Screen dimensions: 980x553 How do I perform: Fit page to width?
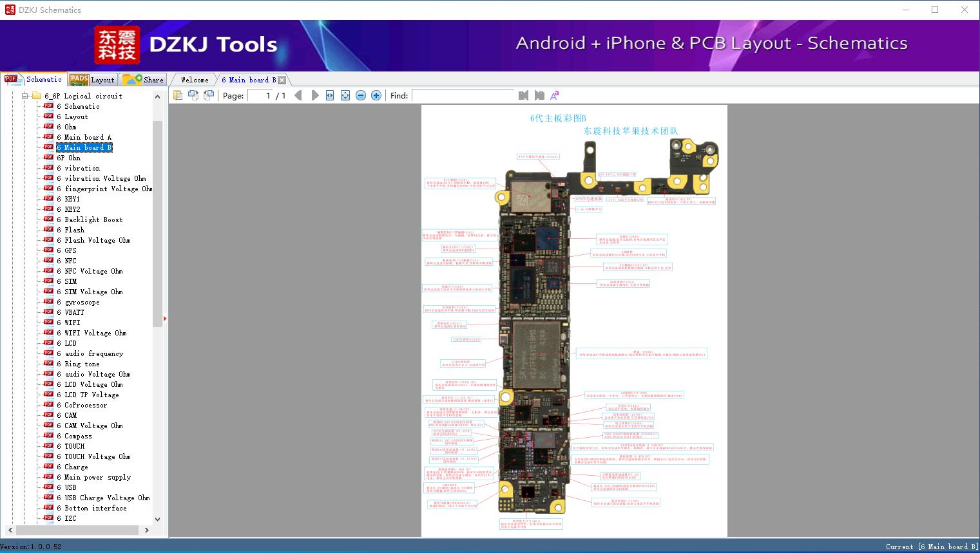[x=330, y=95]
